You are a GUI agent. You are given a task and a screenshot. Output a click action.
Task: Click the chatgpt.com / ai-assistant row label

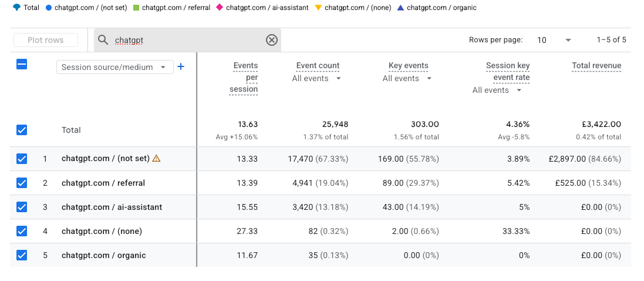click(x=112, y=207)
